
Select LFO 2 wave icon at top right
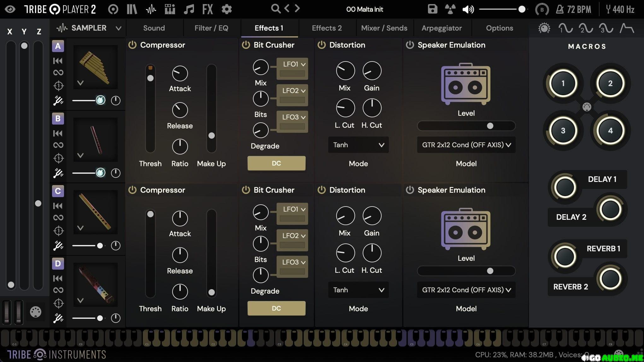[x=585, y=28]
